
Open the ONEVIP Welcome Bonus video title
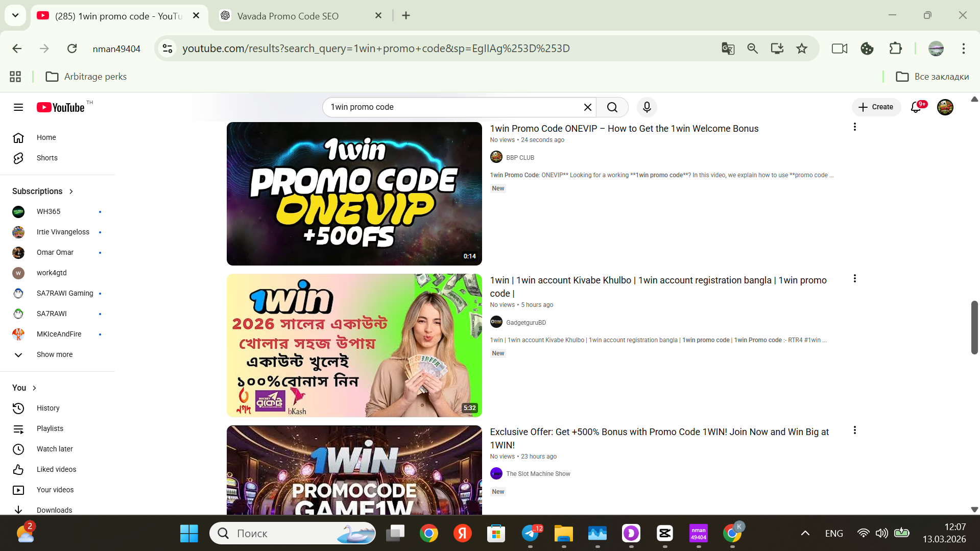pos(624,129)
